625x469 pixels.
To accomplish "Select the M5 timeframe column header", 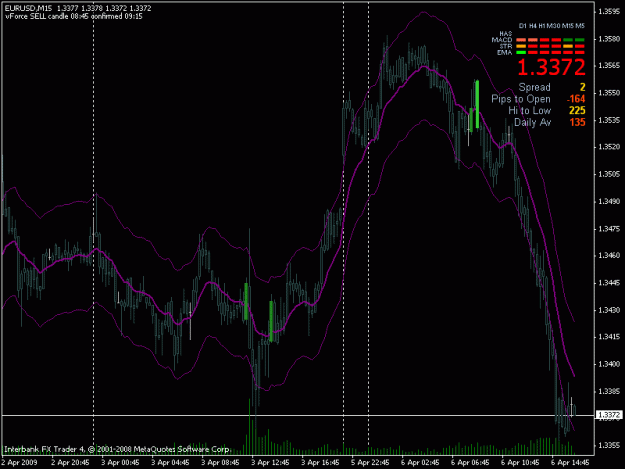I will pos(580,26).
